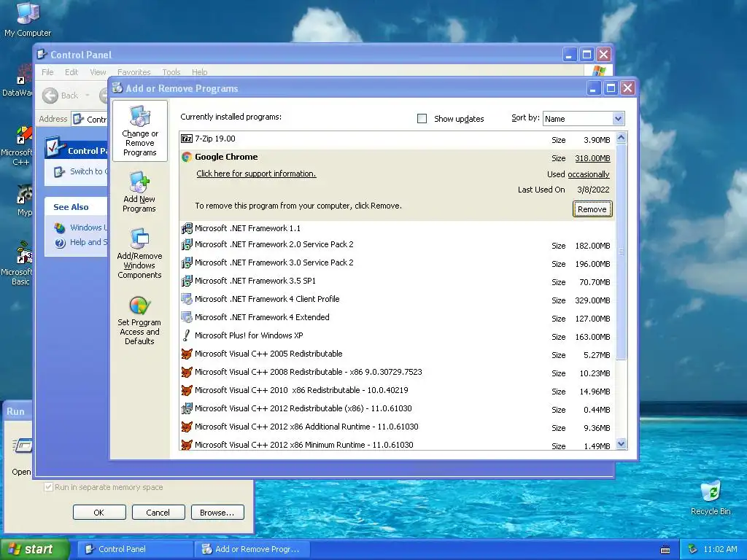747x560 pixels.
Task: Click the Visual C++ 2012 Minimum Runtime icon
Action: [x=187, y=445]
